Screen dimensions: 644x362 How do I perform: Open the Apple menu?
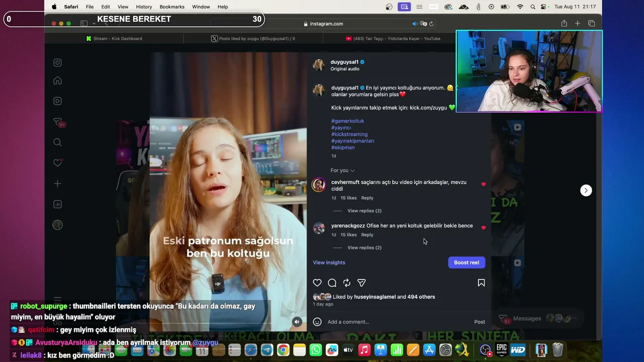point(54,7)
